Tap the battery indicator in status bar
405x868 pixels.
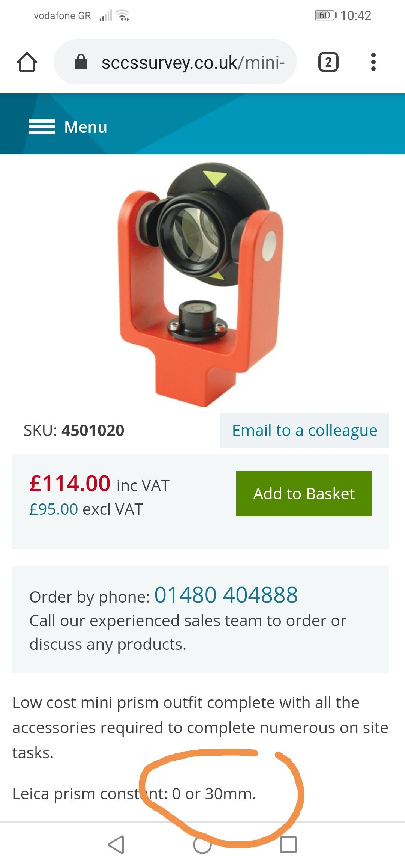click(x=325, y=15)
